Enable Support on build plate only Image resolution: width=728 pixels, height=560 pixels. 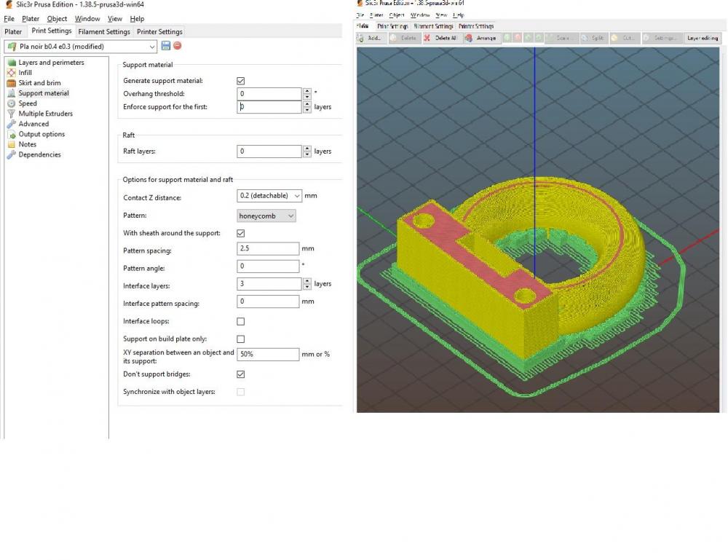pyautogui.click(x=241, y=339)
